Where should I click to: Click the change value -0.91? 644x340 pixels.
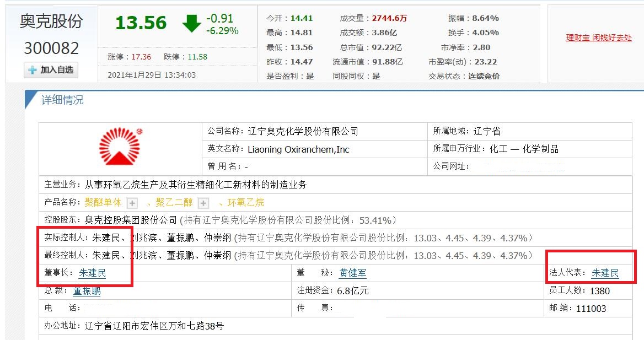(220, 19)
